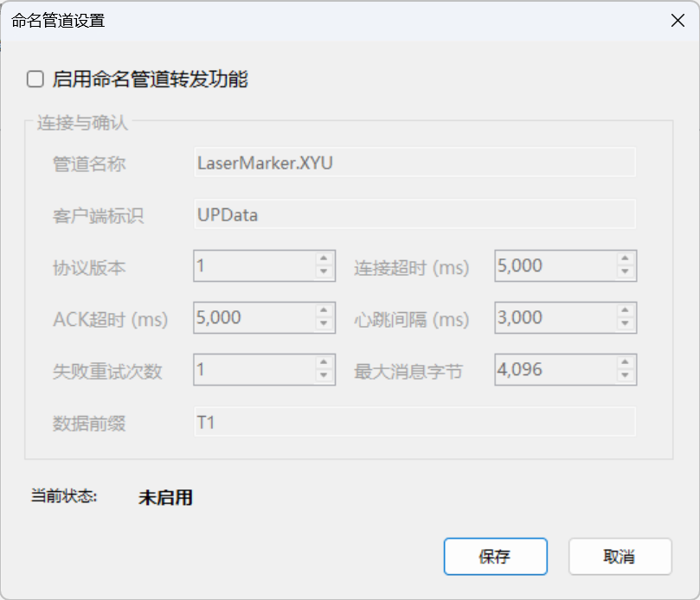Click the 数据前缀 field with T1
The height and width of the screenshot is (600, 700).
pos(414,422)
